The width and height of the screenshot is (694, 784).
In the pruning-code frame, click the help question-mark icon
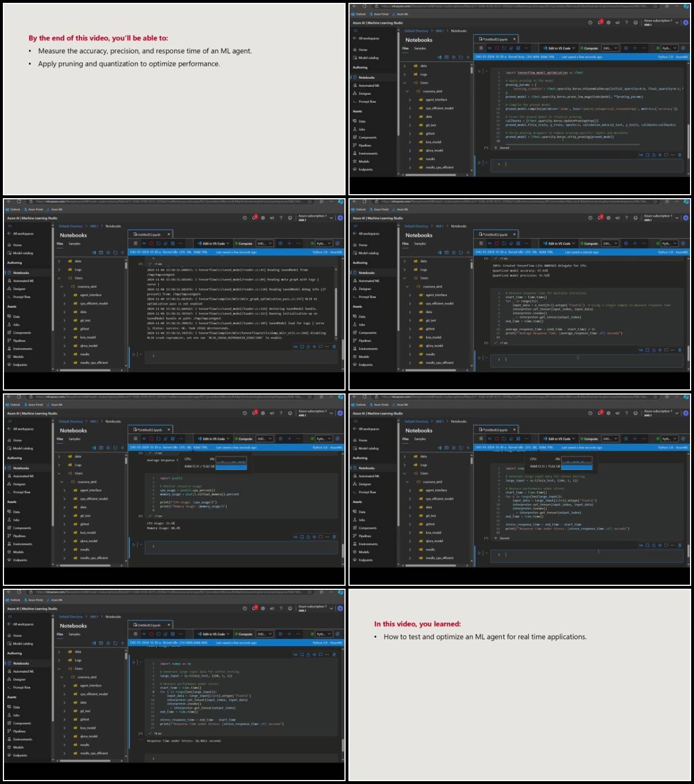point(626,22)
